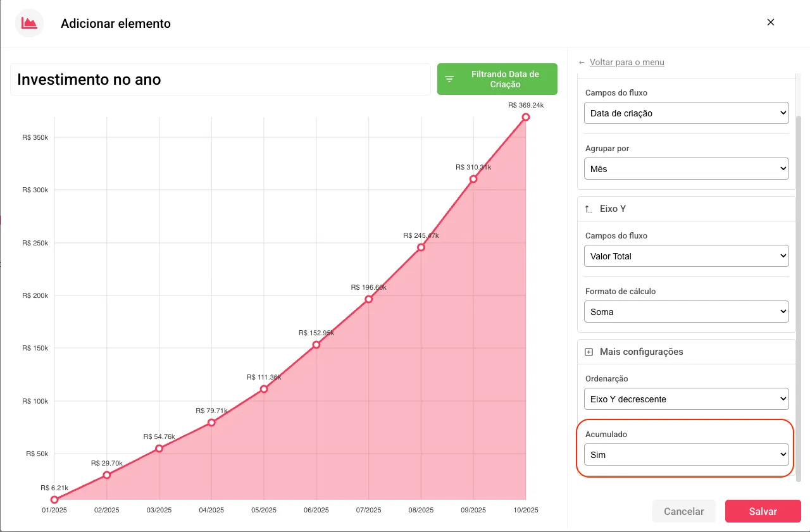Select Data de criação in Campos do fluxo
810x532 pixels.
686,113
